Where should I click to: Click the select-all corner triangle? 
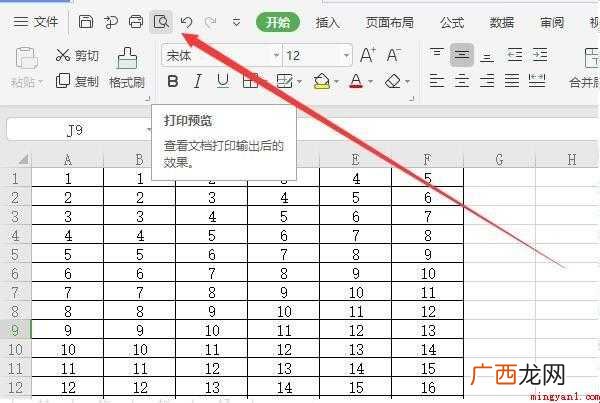click(24, 159)
